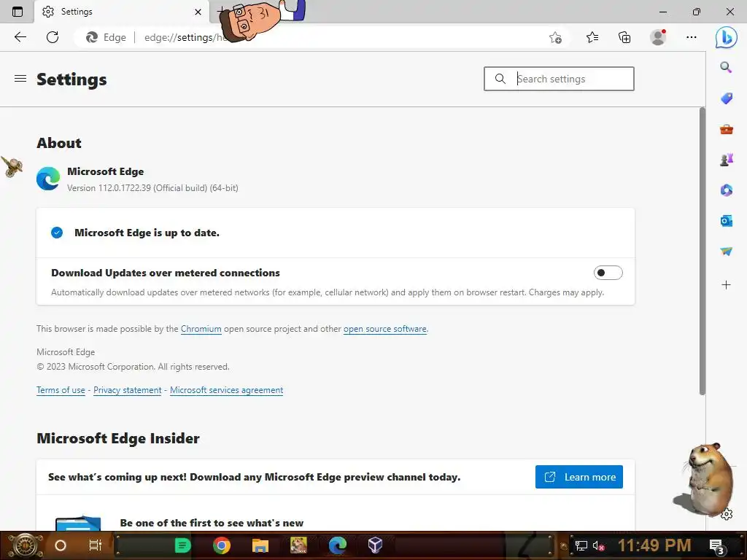Add an app to the sidebar with plus
Image resolution: width=747 pixels, height=560 pixels.
726,285
